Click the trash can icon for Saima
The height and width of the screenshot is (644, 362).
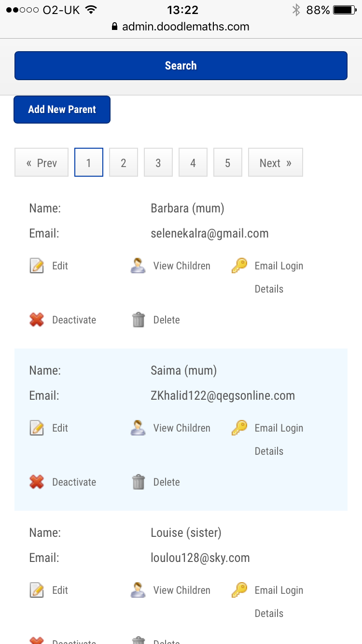pos(138,482)
